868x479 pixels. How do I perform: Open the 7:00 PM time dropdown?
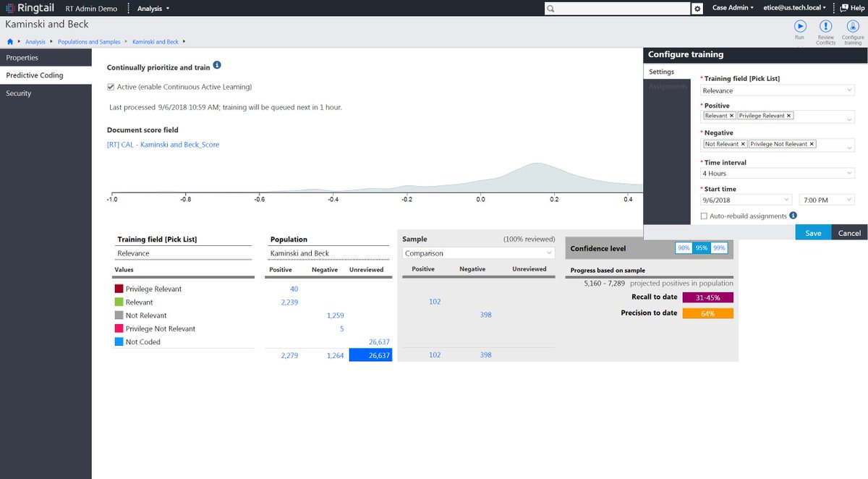click(x=827, y=200)
